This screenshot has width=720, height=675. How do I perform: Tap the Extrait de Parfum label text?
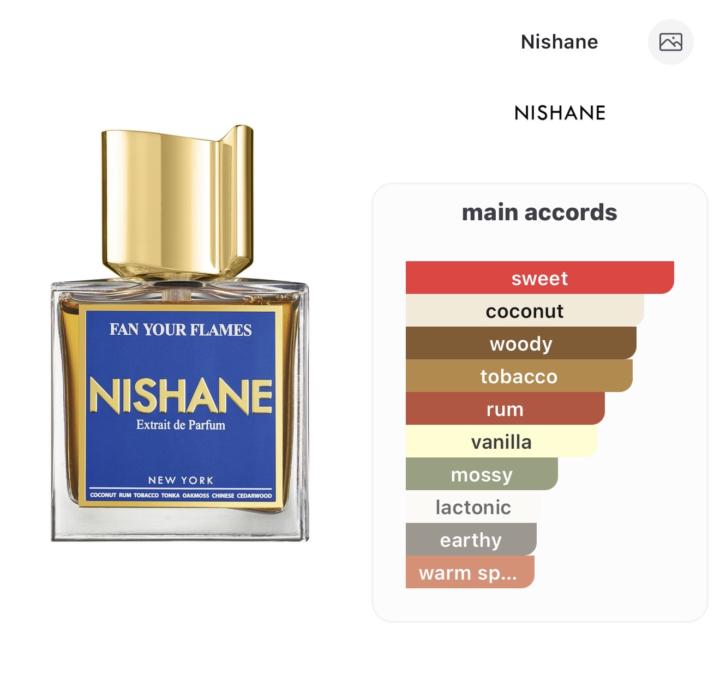[x=180, y=425]
